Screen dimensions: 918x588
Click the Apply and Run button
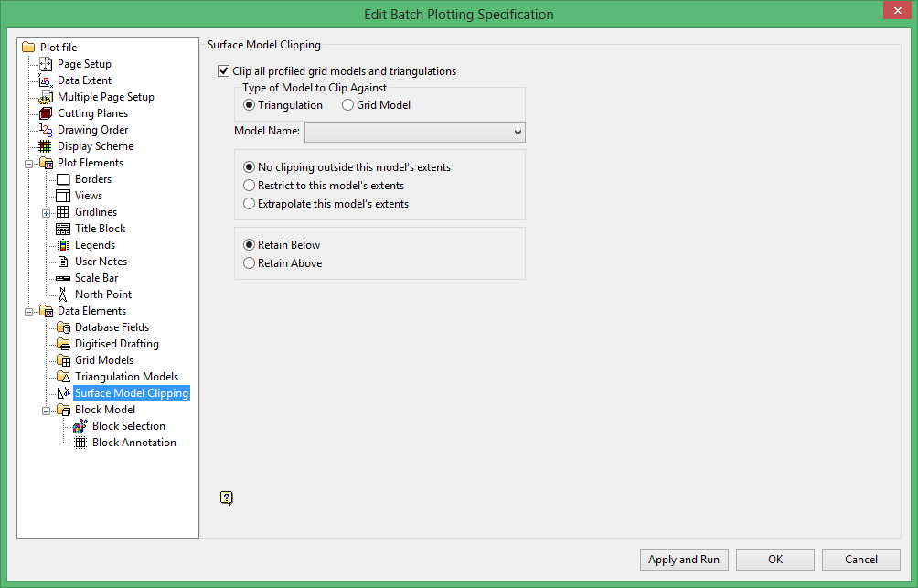tap(683, 560)
